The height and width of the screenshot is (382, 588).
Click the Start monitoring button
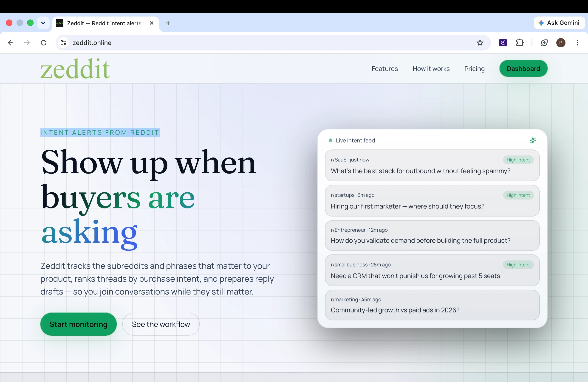pos(79,324)
